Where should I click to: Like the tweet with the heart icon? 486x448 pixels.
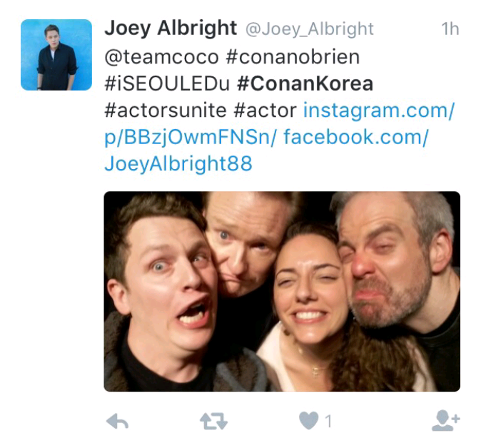309,421
